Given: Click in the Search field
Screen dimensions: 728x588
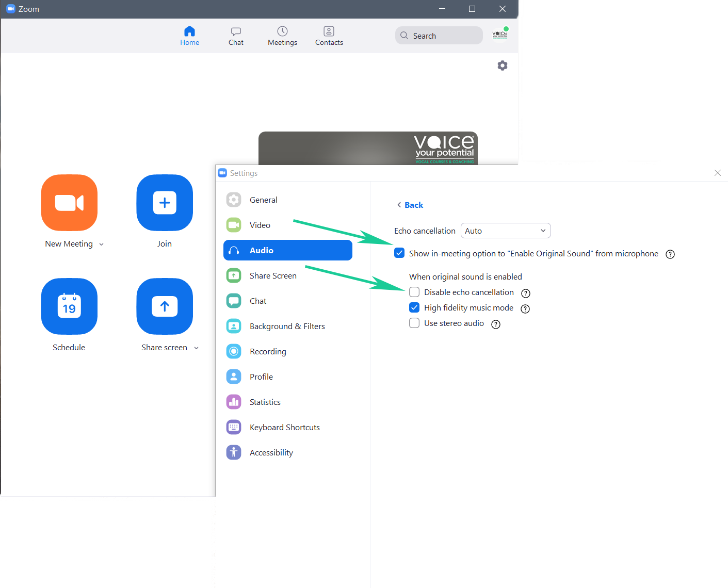Looking at the screenshot, I should pyautogui.click(x=439, y=36).
